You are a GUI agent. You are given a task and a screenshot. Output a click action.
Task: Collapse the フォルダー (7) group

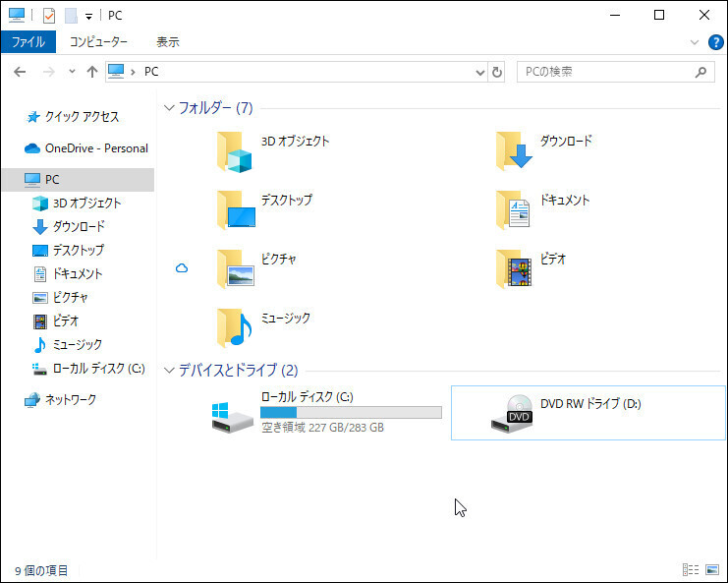click(x=169, y=108)
